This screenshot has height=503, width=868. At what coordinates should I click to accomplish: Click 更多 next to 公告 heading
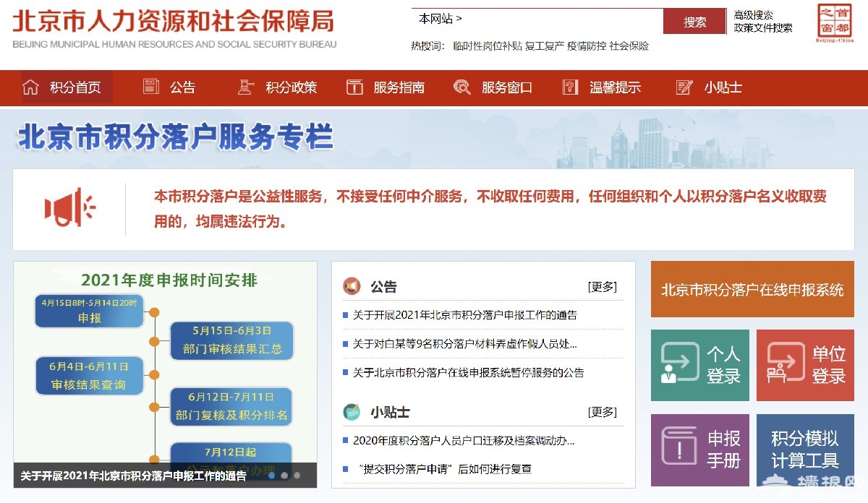pos(603,286)
